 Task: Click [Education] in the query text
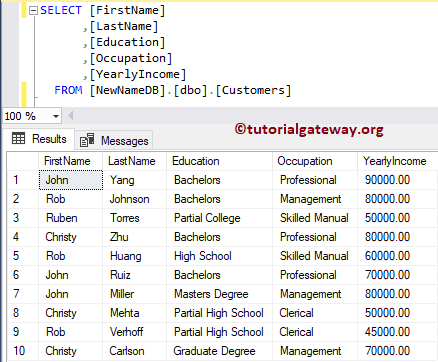(x=127, y=42)
